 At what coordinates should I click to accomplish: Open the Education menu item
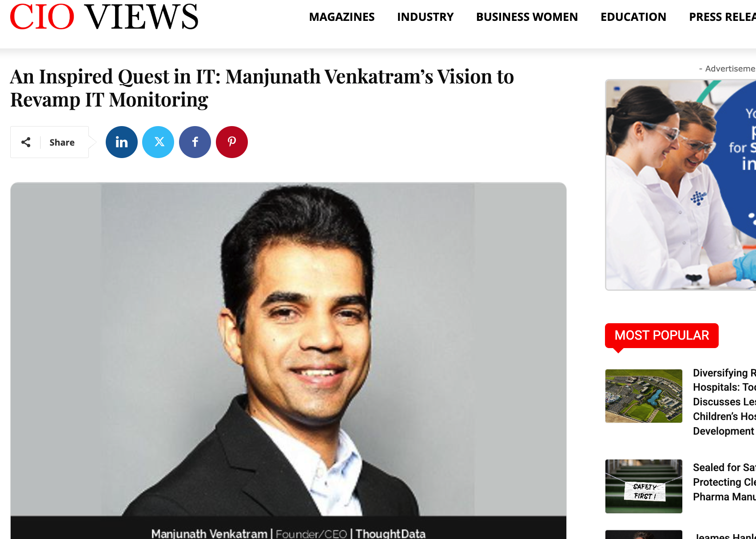point(633,17)
